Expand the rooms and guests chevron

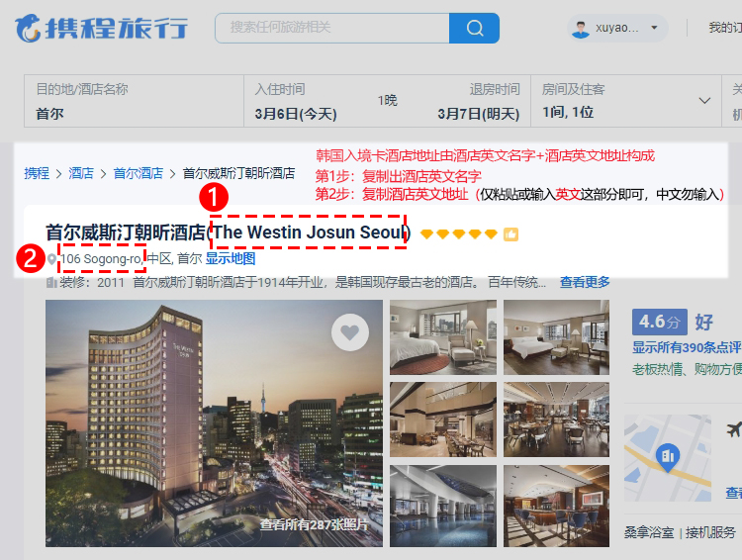click(704, 100)
